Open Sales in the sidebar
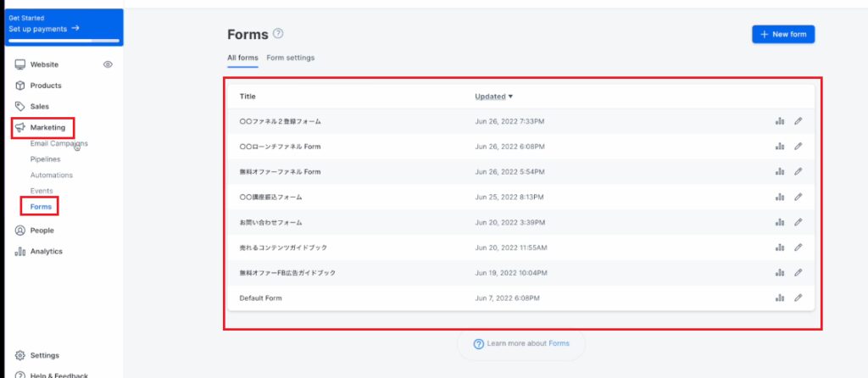 coord(32,106)
